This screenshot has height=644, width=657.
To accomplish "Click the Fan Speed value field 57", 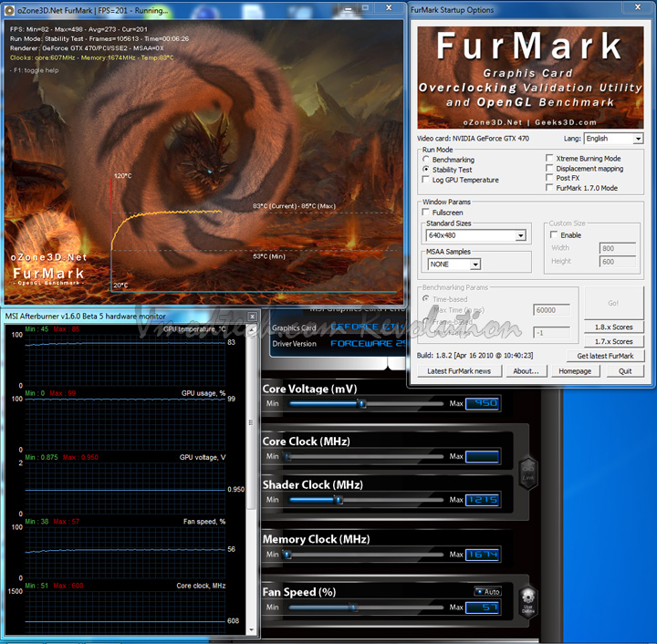I will [x=483, y=608].
